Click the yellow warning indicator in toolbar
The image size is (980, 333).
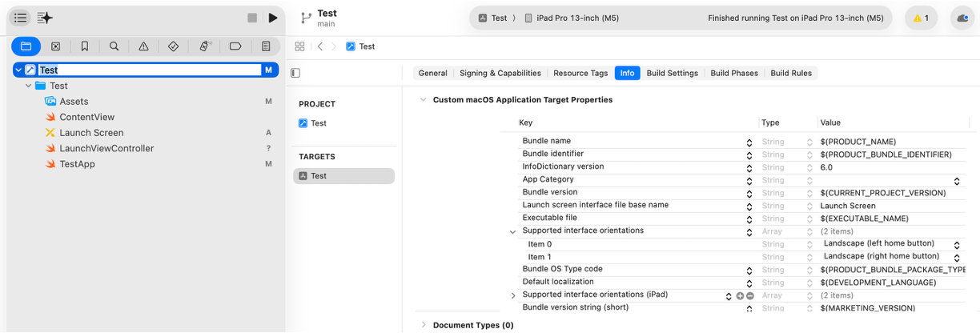coord(921,18)
